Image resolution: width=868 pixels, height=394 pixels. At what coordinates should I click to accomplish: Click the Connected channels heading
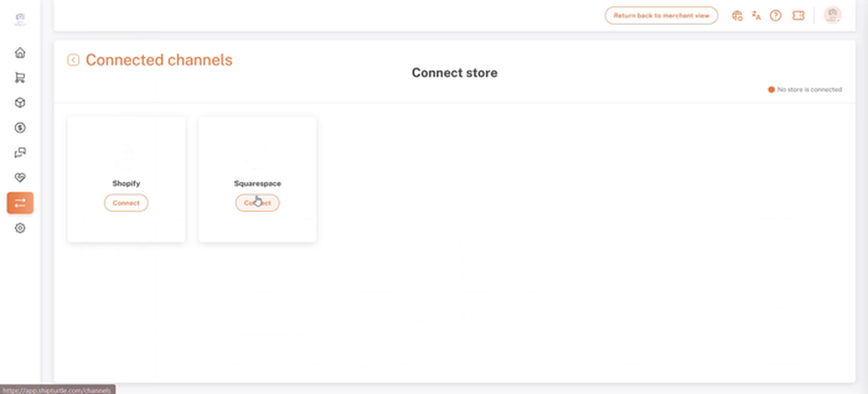pos(159,60)
